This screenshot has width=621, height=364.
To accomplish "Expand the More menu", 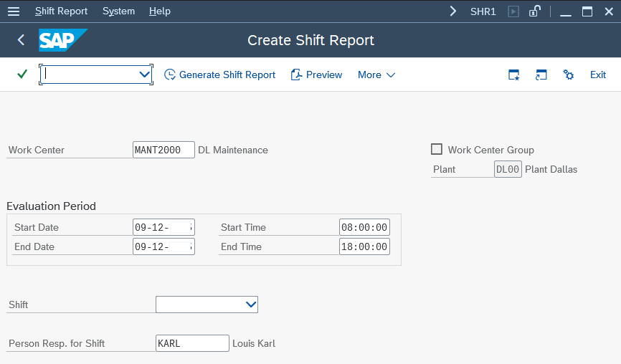I will pyautogui.click(x=376, y=75).
